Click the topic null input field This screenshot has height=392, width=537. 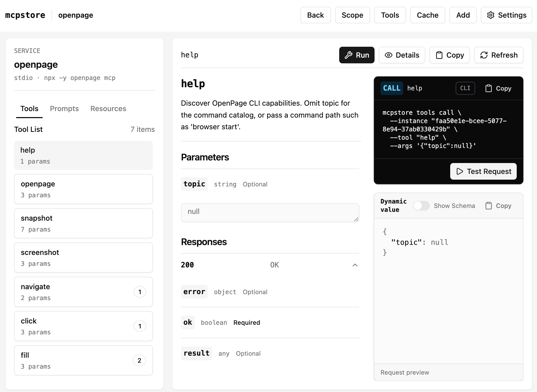(270, 212)
